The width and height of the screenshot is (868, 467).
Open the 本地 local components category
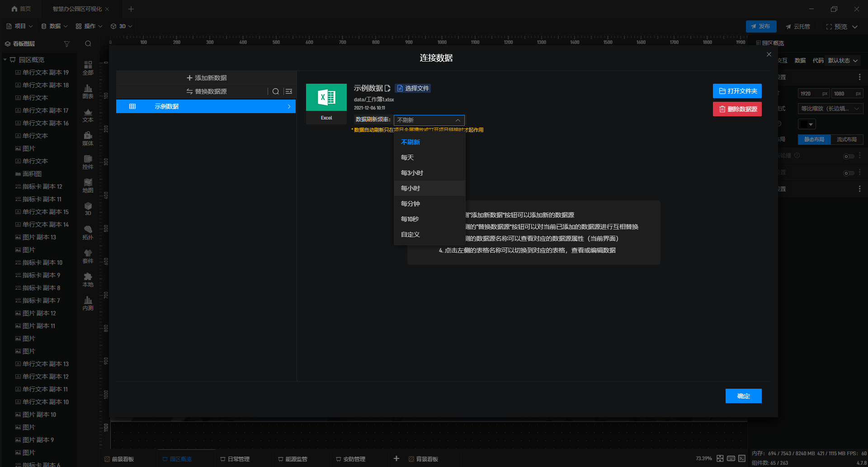88,280
